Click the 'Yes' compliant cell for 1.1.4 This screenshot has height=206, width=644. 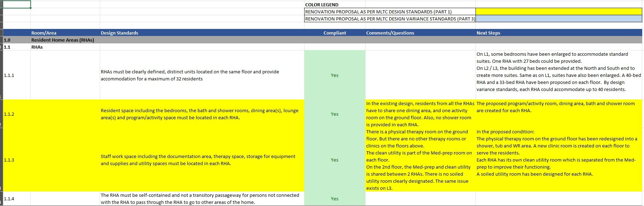335,199
